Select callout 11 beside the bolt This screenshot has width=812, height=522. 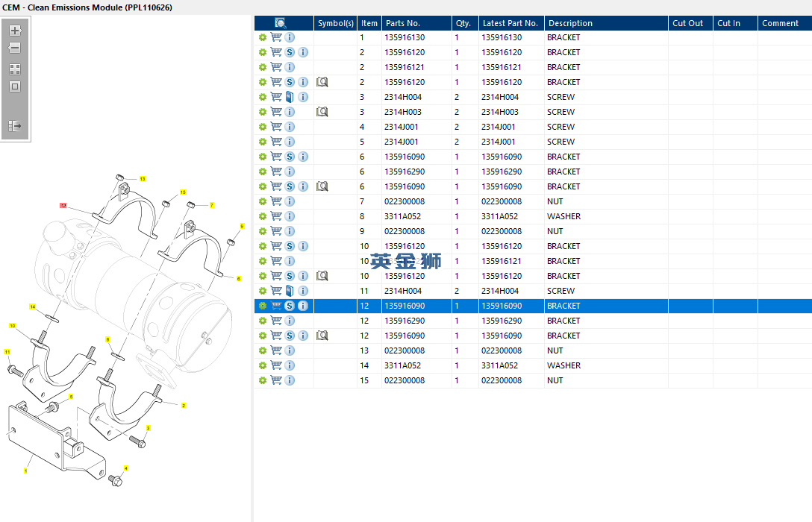pos(7,352)
